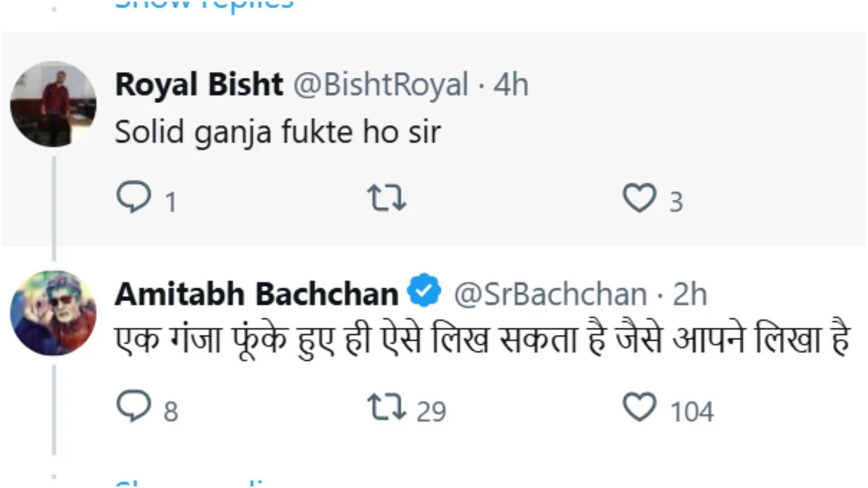The height and width of the screenshot is (488, 868).
Task: Expand the Show replies link at the top
Action: coord(204,4)
